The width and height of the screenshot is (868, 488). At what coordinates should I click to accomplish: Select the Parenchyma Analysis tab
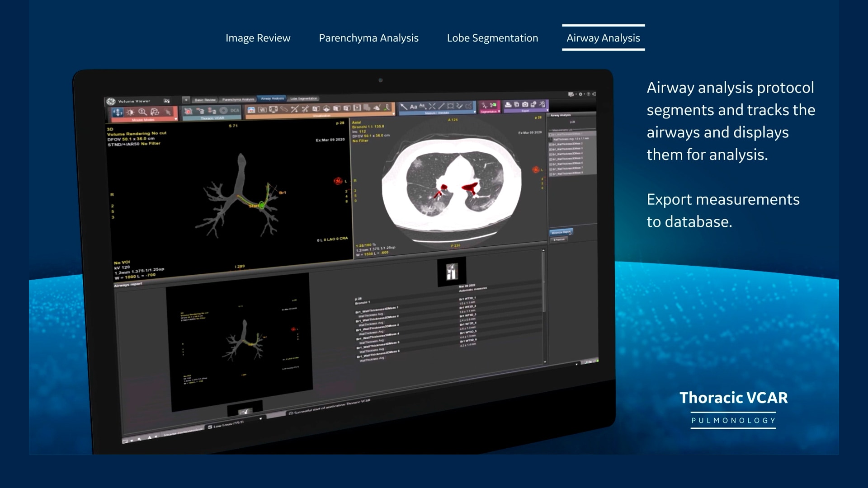click(369, 38)
